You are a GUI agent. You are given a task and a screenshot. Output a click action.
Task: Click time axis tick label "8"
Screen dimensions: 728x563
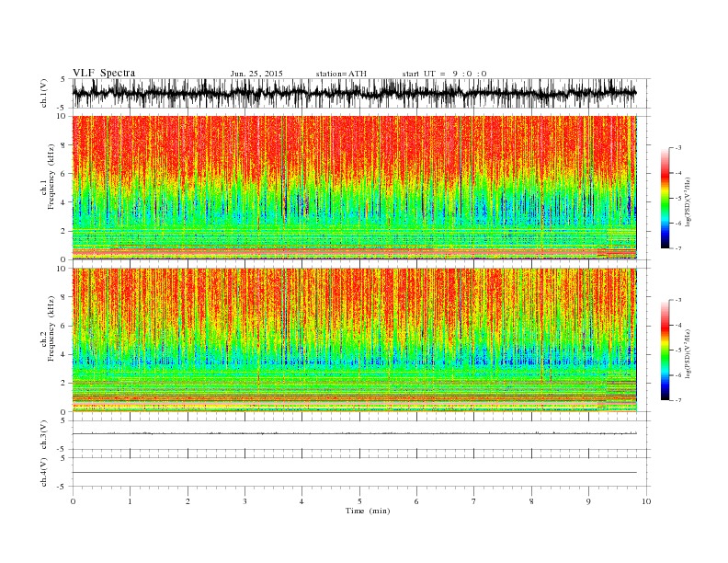(531, 501)
